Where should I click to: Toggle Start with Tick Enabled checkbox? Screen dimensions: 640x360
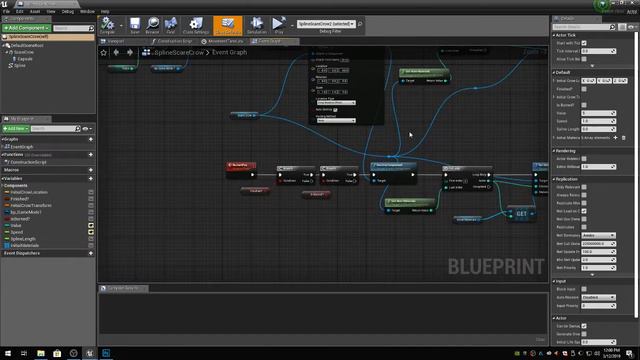click(x=584, y=43)
